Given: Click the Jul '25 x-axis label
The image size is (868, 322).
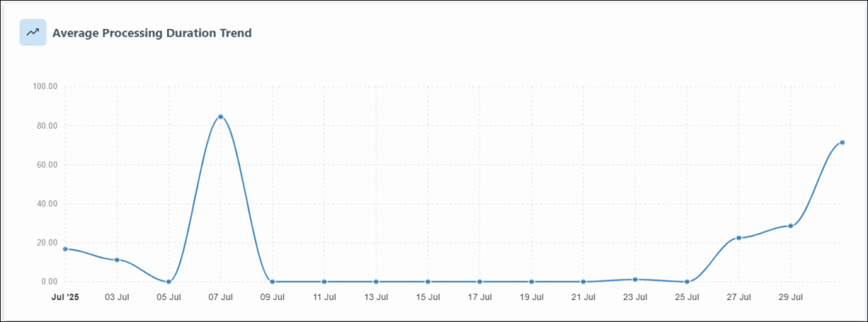Looking at the screenshot, I should click(x=65, y=297).
